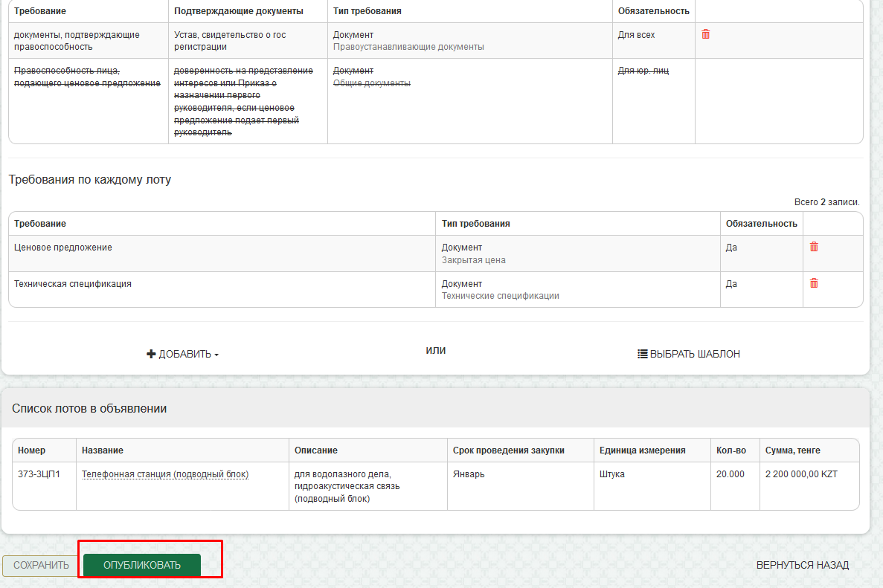Screen dimensions: 883x588
Task: Click the 'Сумма, тенге' column header
Action: [792, 450]
